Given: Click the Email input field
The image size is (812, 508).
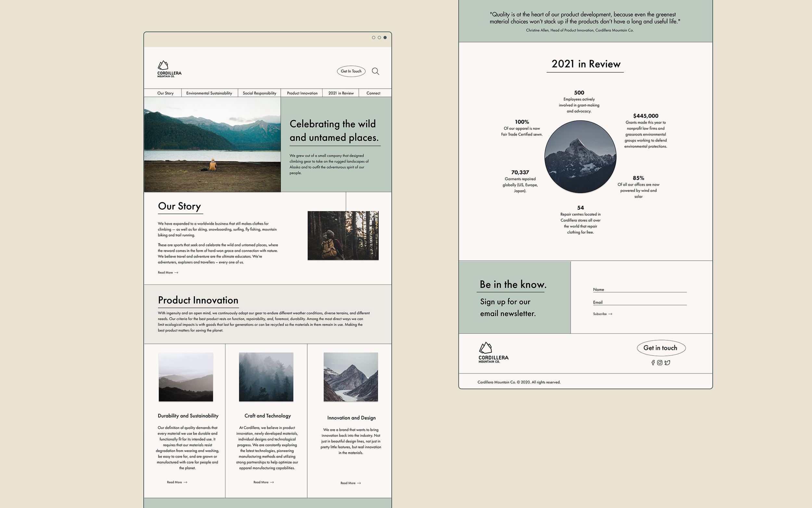Looking at the screenshot, I should tap(640, 302).
